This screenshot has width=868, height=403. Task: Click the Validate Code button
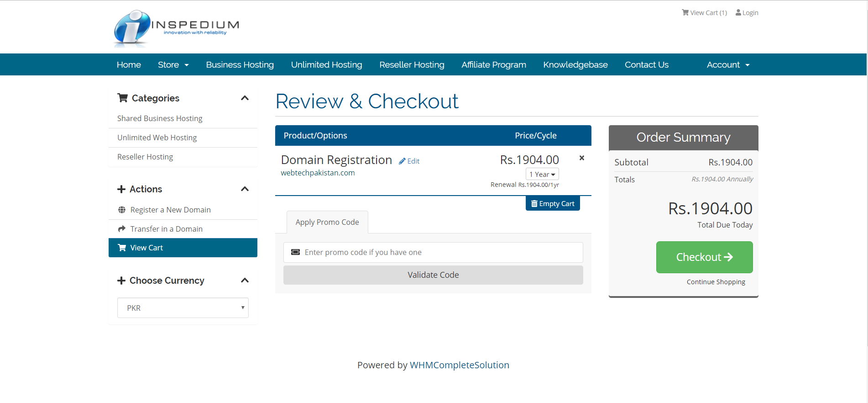[x=433, y=275]
